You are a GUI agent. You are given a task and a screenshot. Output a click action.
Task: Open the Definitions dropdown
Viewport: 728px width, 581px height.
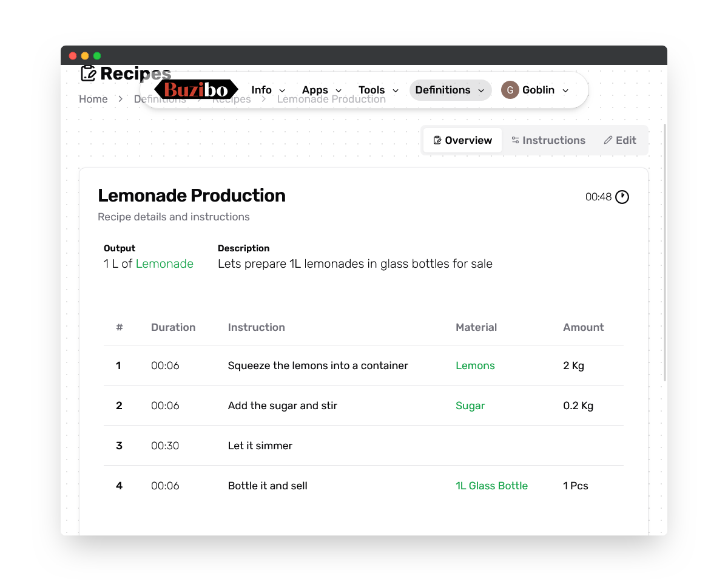point(450,90)
